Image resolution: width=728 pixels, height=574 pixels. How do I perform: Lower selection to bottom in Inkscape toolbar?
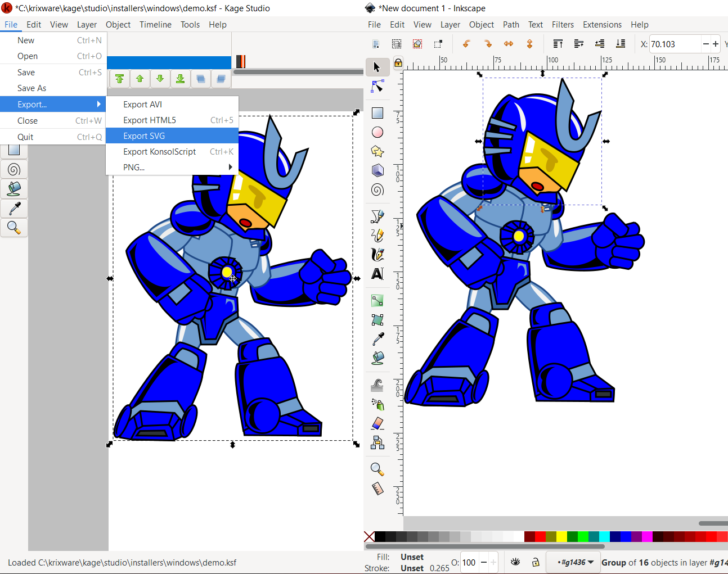tap(621, 44)
